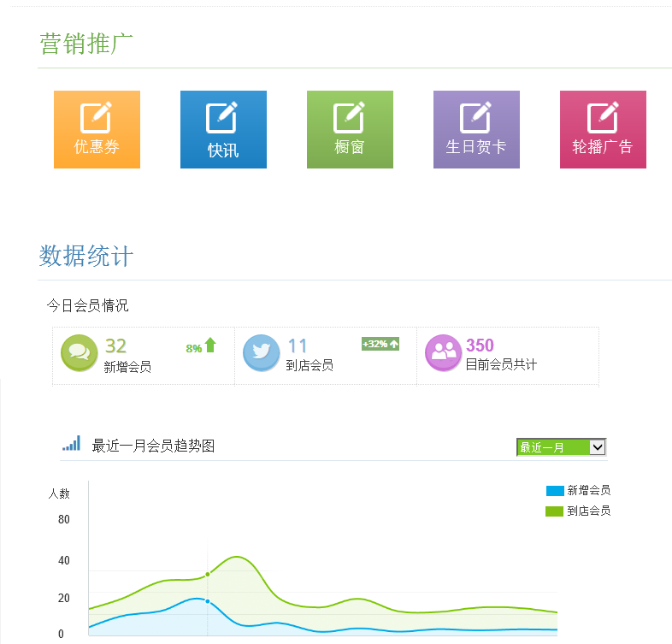Open the 橱窗 green tile
Screen dimensions: 672x644
coord(350,129)
